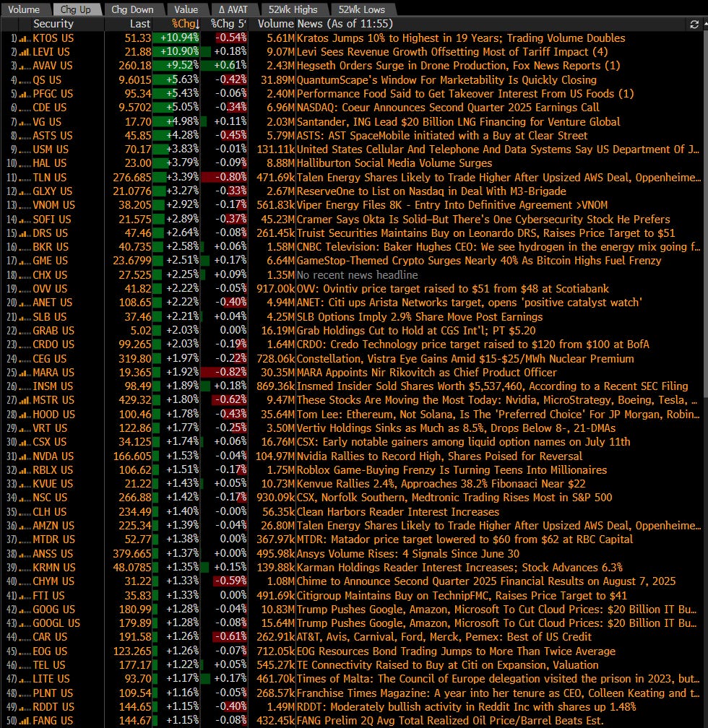Open Hegseth drone production headline
Image resolution: width=708 pixels, height=728 pixels.
[458, 66]
